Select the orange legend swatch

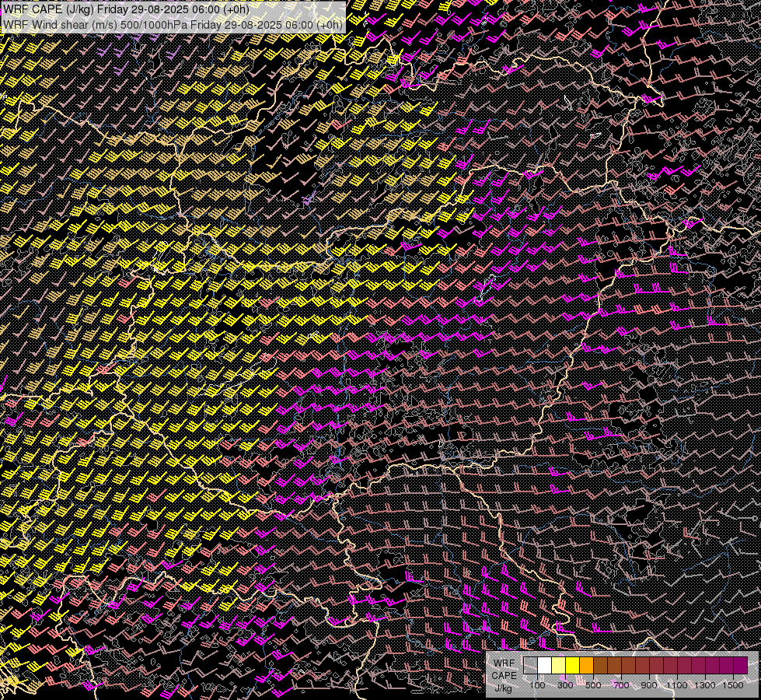586,666
